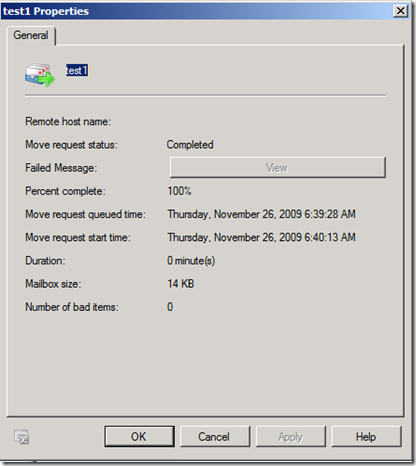The image size is (416, 466).
Task: Close the test1 Properties dialog
Action: pos(400,11)
